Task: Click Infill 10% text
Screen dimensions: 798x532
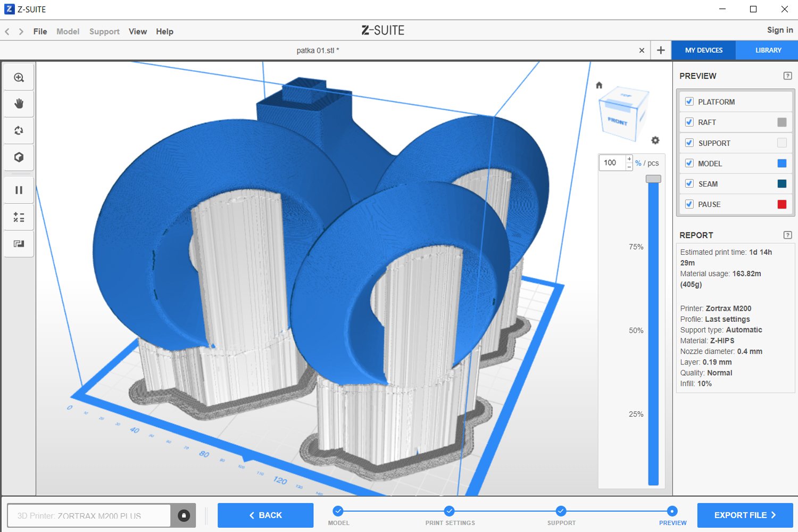Action: [696, 384]
